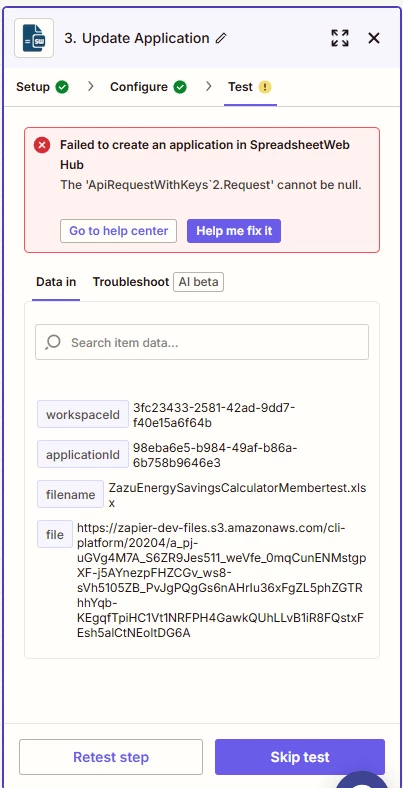Click the yellow warning icon on Test
Image resolution: width=403 pixels, height=788 pixels.
pyautogui.click(x=265, y=87)
